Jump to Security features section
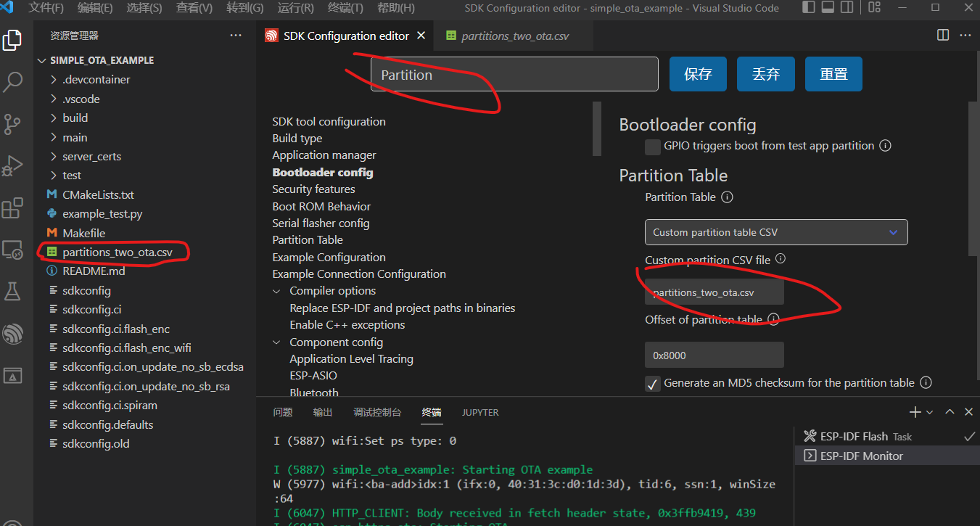The image size is (980, 526). pos(313,189)
